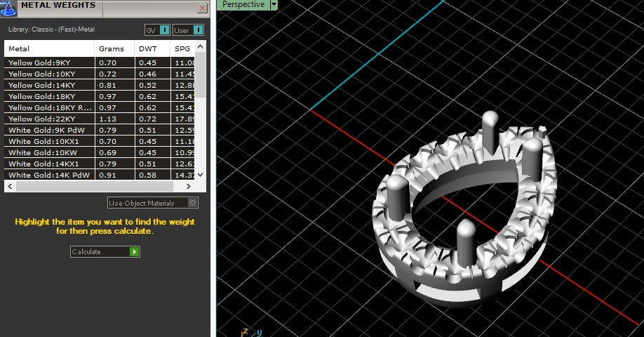Sort by the Grams column header
Screen dimensions: 644x337
pyautogui.click(x=114, y=48)
